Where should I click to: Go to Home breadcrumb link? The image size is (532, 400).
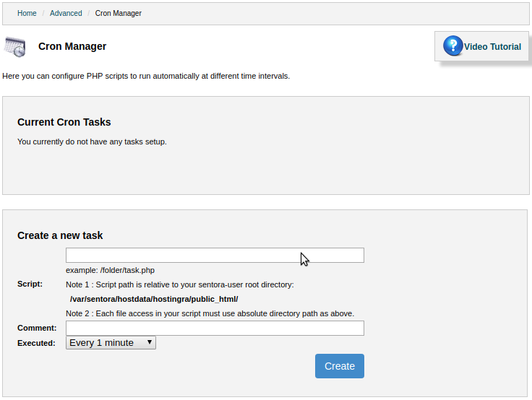27,13
